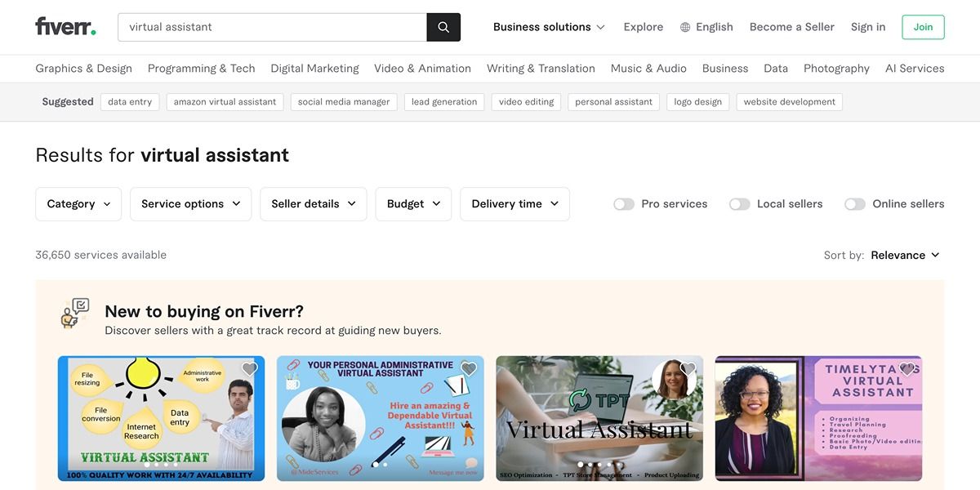This screenshot has width=980, height=490.
Task: Open the Digital Marketing category
Action: [x=314, y=68]
